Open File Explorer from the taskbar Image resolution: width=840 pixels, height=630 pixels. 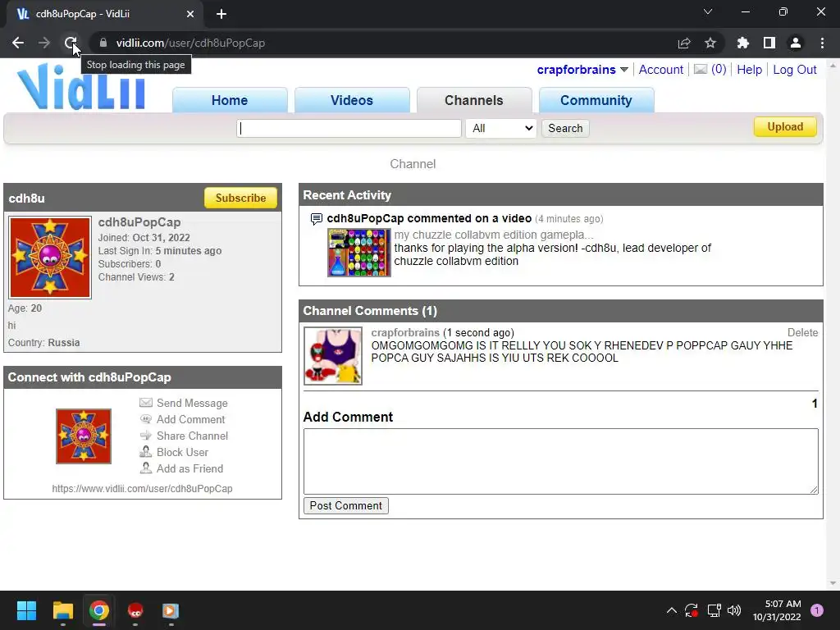click(62, 610)
